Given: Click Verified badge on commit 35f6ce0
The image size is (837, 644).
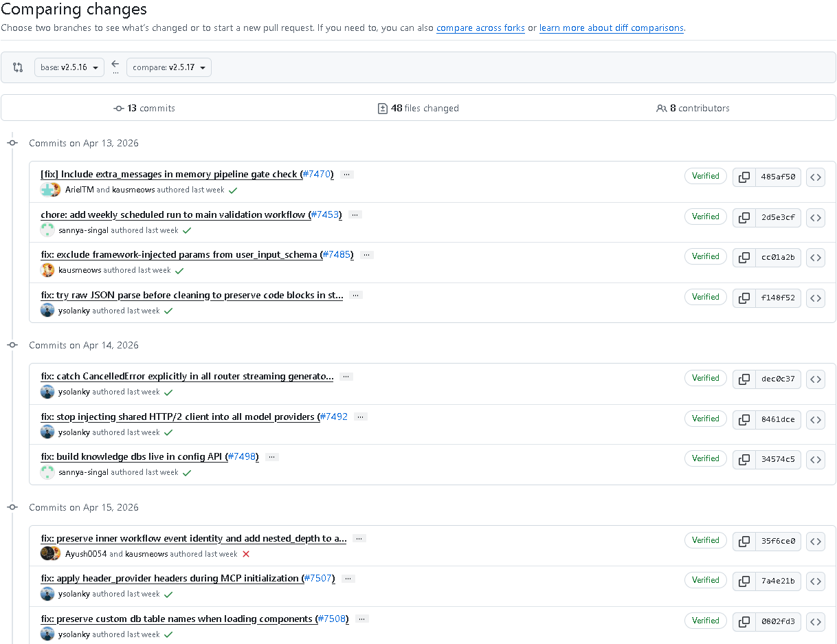Looking at the screenshot, I should [x=705, y=540].
